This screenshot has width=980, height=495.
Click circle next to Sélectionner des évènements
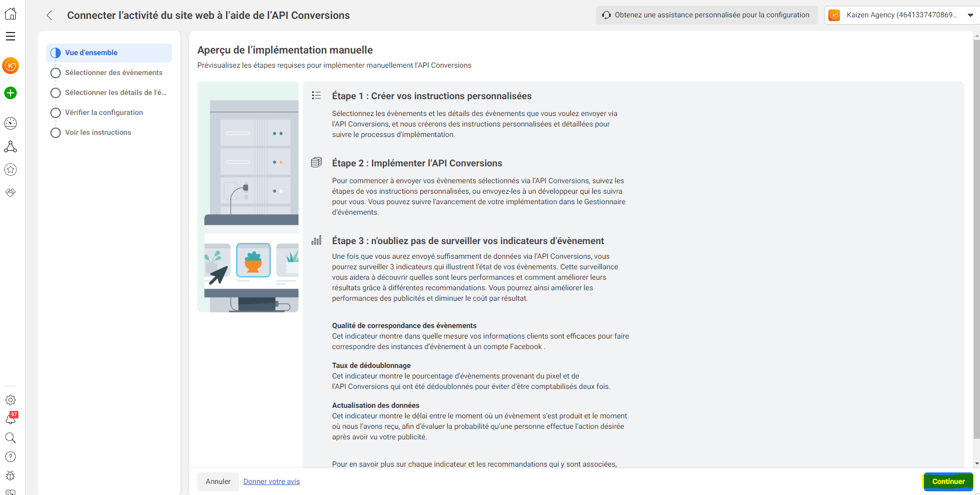pyautogui.click(x=56, y=73)
